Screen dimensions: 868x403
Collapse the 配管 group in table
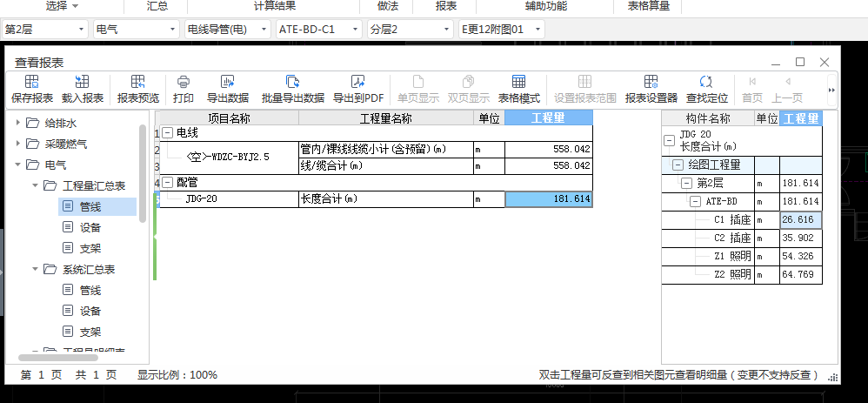(168, 183)
